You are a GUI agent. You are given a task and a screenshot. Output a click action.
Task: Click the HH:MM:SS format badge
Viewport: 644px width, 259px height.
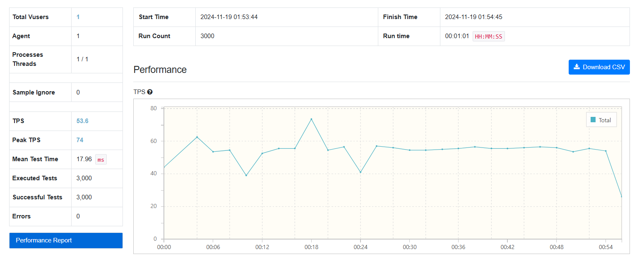click(489, 36)
